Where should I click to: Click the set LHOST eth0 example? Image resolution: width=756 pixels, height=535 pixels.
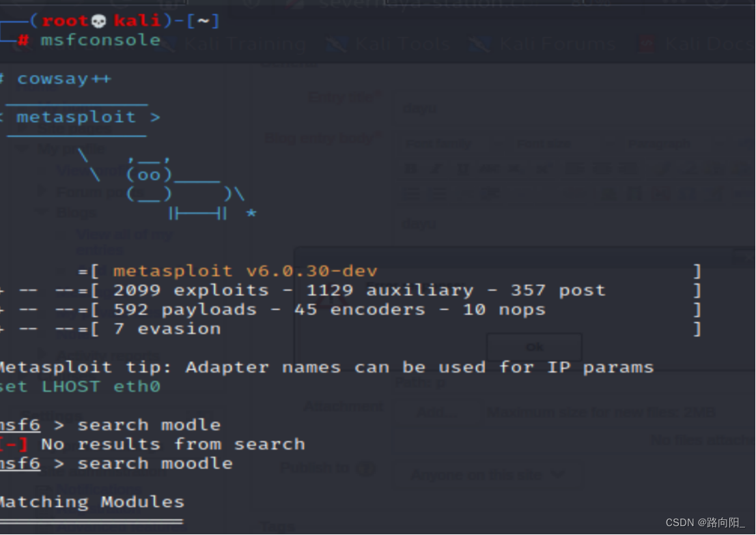(80, 386)
